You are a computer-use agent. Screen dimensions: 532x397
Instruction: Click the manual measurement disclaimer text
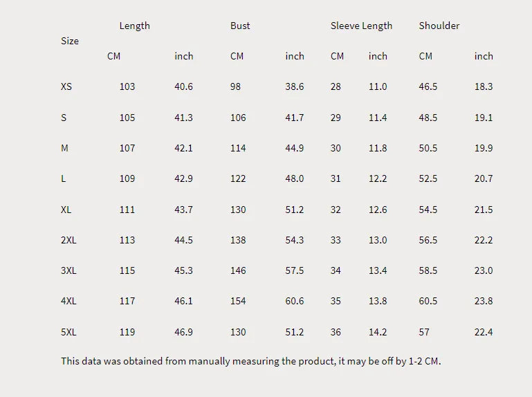click(x=250, y=361)
